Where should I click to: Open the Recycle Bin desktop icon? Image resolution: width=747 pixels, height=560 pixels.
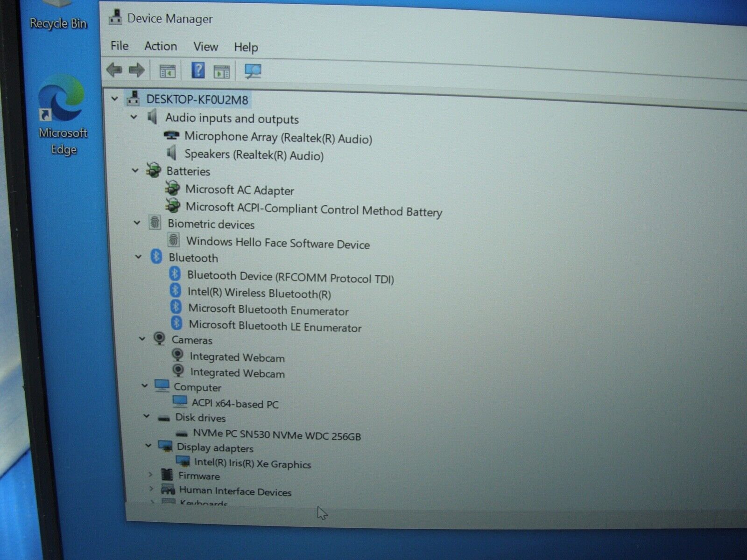58,15
